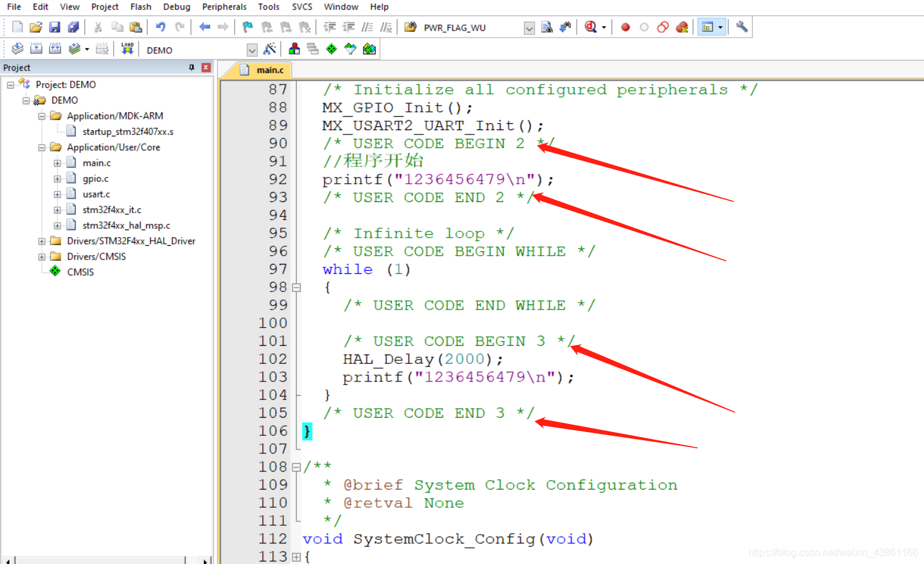Open Manage Project Items colored blocks icon
This screenshot has width=924, height=564.
click(x=294, y=49)
